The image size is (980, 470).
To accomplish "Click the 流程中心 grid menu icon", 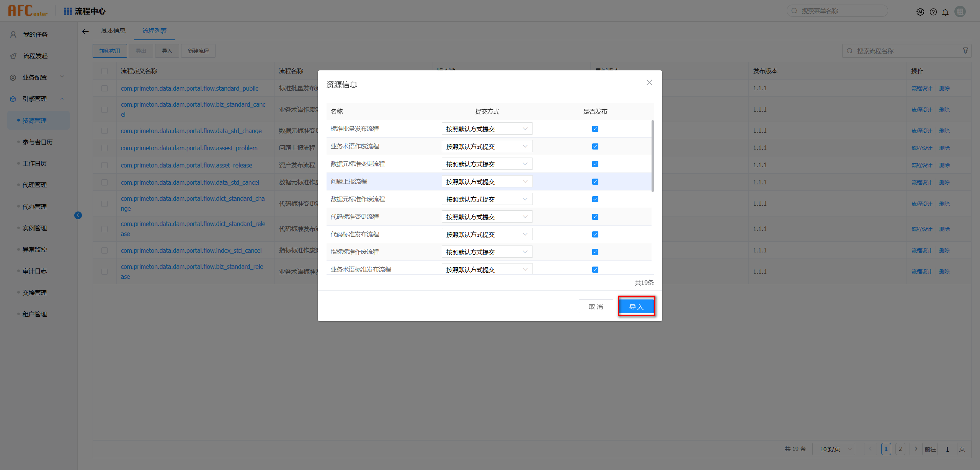I will (x=68, y=11).
